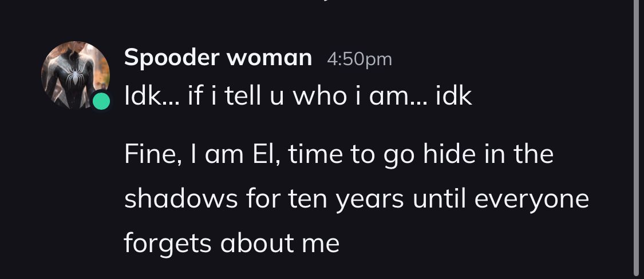This screenshot has height=279, width=644.
Task: Click the last line "forgets about me"
Action: (232, 243)
